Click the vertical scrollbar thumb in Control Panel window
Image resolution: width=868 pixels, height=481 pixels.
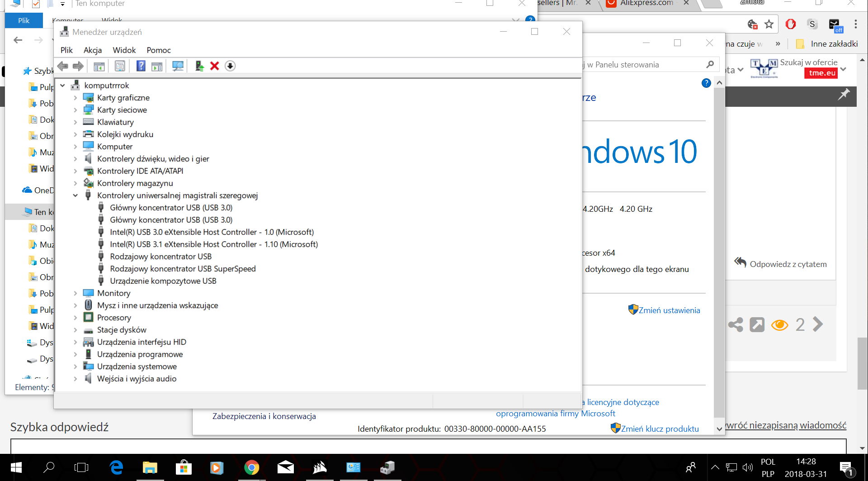click(719, 252)
